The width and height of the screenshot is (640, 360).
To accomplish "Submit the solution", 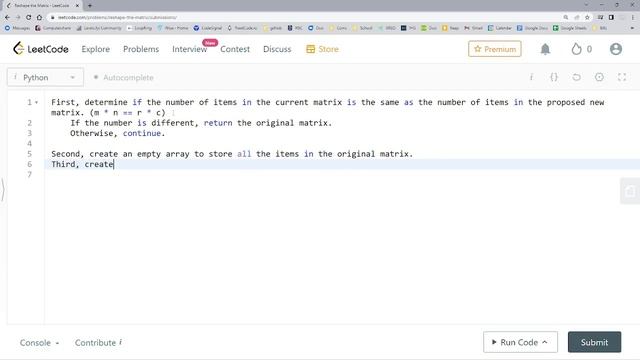I will [594, 342].
